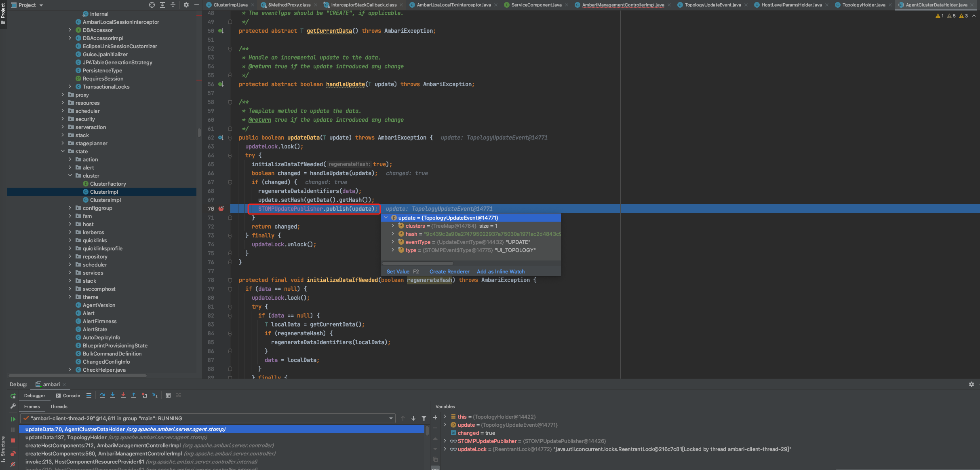Click Create Renderer link
Image resolution: width=980 pixels, height=470 pixels.
(x=449, y=271)
